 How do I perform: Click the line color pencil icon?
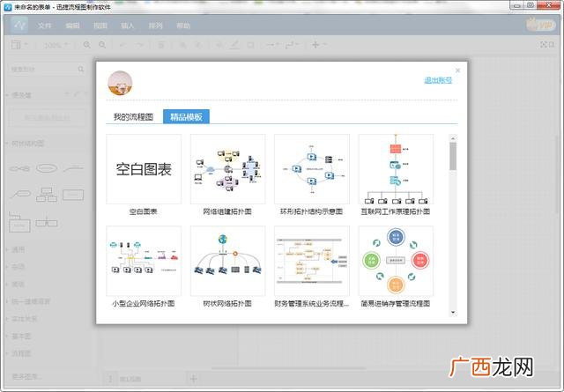[x=234, y=45]
